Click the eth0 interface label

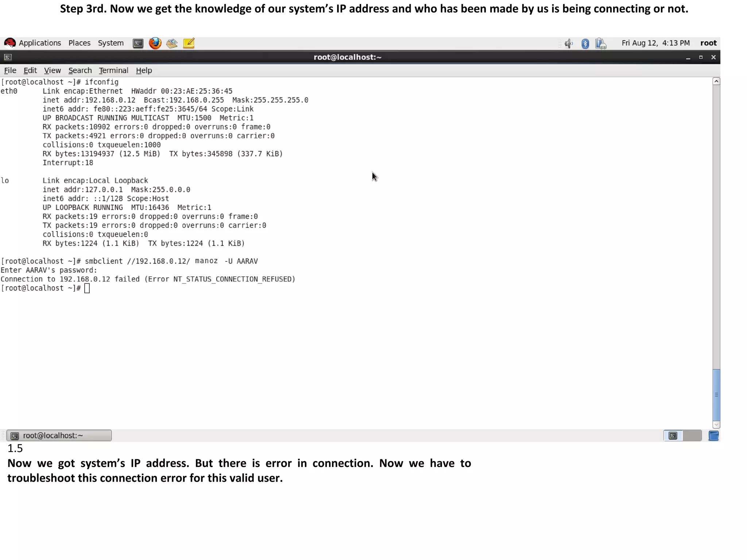[9, 91]
